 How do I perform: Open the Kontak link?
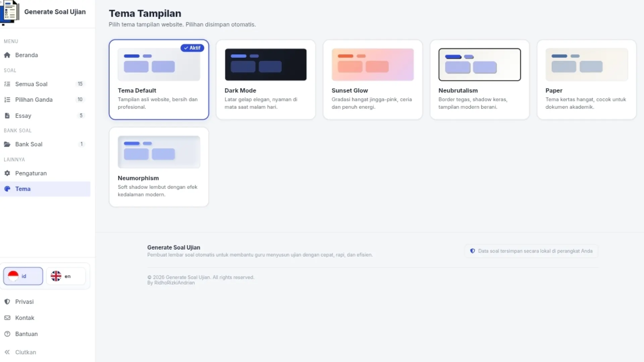click(45, 318)
